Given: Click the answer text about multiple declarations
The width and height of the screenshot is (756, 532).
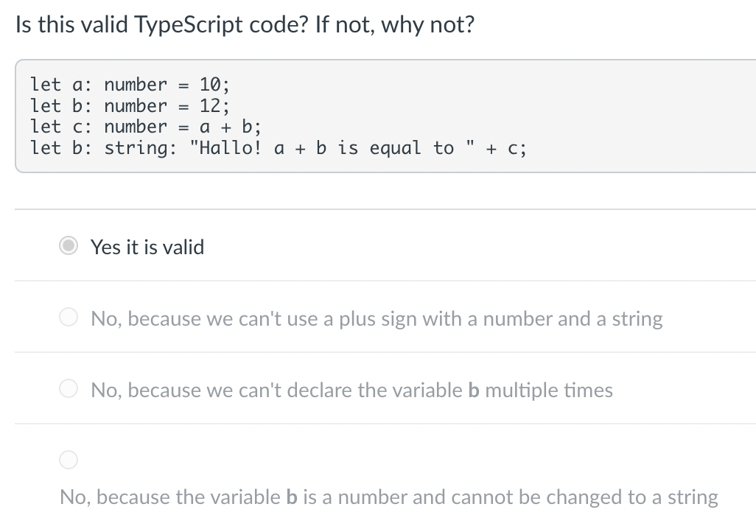Looking at the screenshot, I should [x=351, y=391].
